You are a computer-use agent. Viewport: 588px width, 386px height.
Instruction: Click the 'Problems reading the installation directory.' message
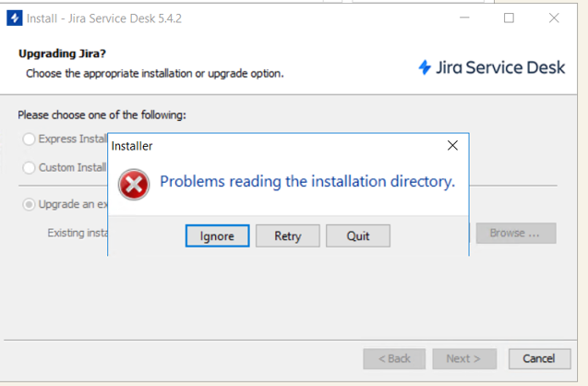tap(307, 182)
